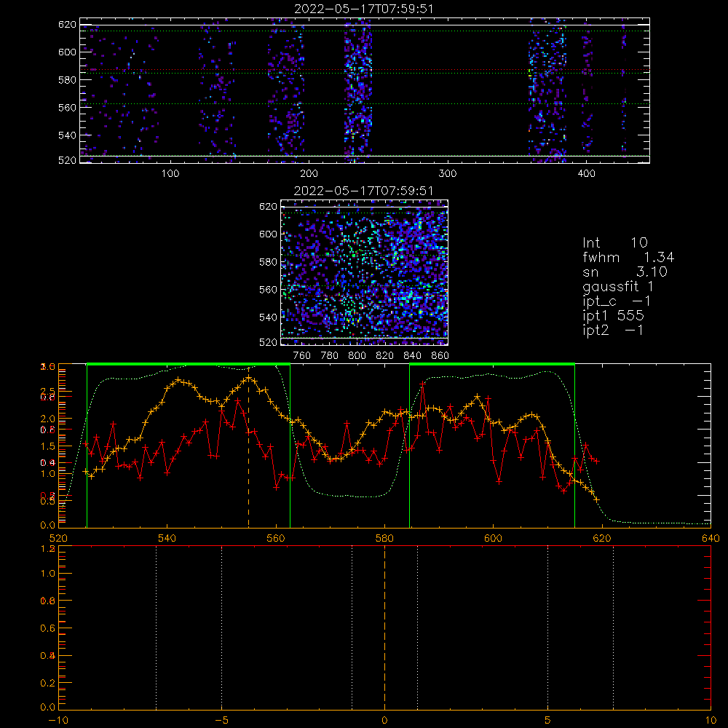Click the green vertical boundary line at 615

(575, 446)
